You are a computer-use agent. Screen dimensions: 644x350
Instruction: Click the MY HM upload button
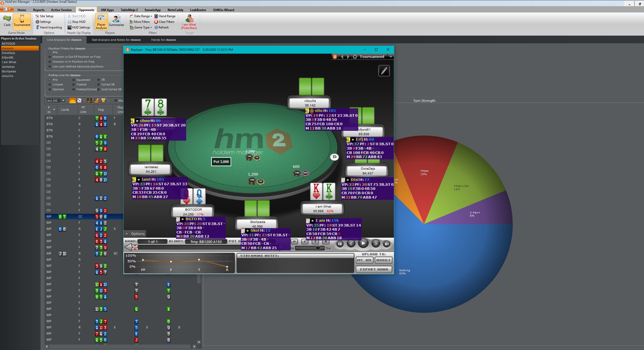click(x=364, y=260)
